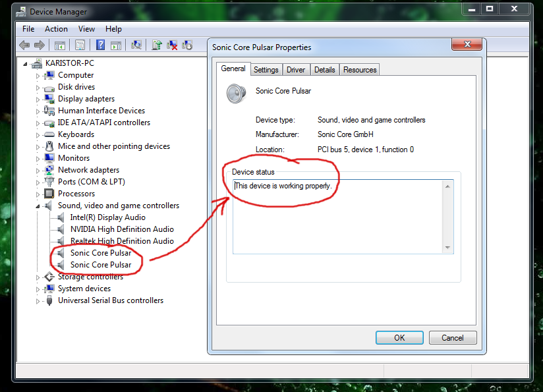This screenshot has width=543, height=392.
Task: Select the Storage controllers category icon
Action: coord(49,277)
